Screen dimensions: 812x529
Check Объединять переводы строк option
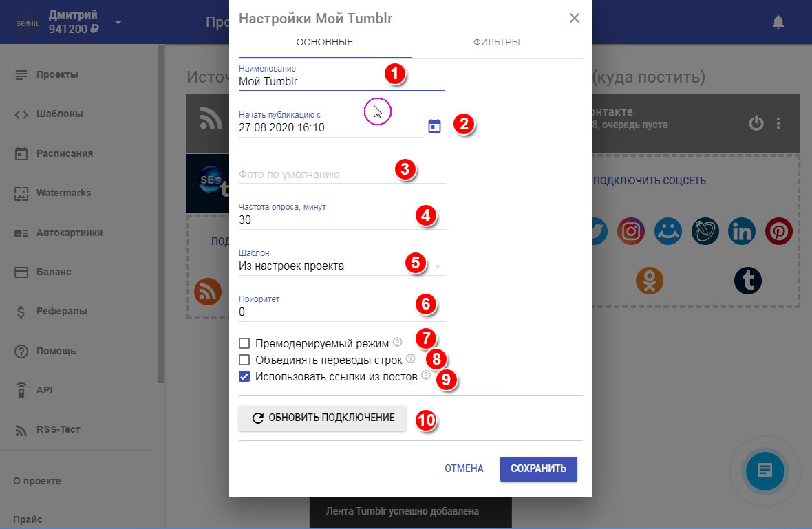[x=244, y=360]
